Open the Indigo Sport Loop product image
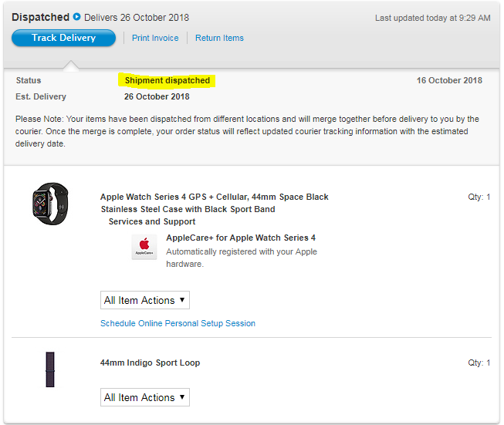Screen dimensions: 504x425 pos(50,369)
